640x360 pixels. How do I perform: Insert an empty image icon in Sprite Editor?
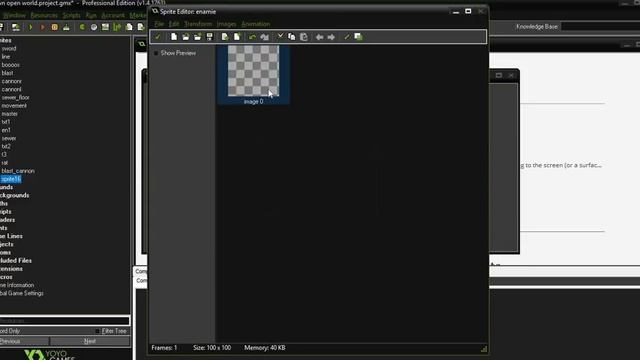coord(225,37)
